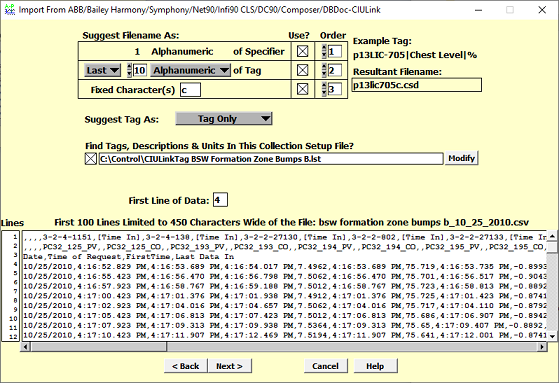Click the application icon in title bar
559x383 pixels.
(x=10, y=10)
